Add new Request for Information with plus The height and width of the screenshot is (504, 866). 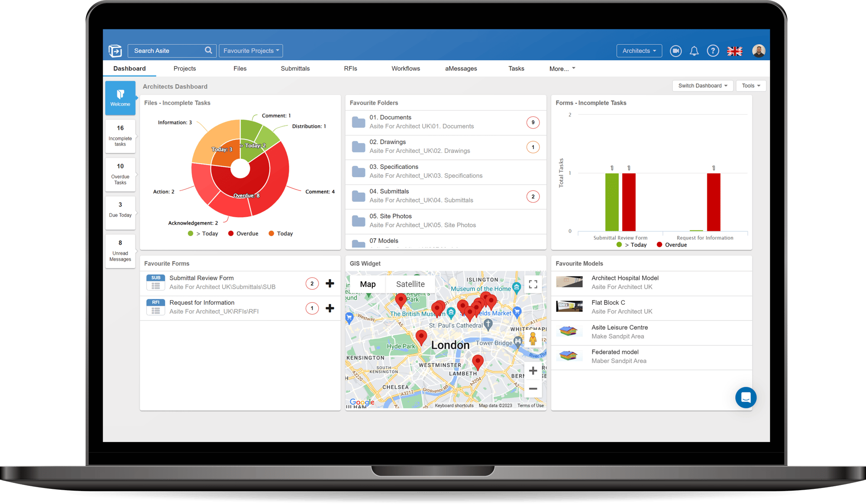tap(330, 308)
